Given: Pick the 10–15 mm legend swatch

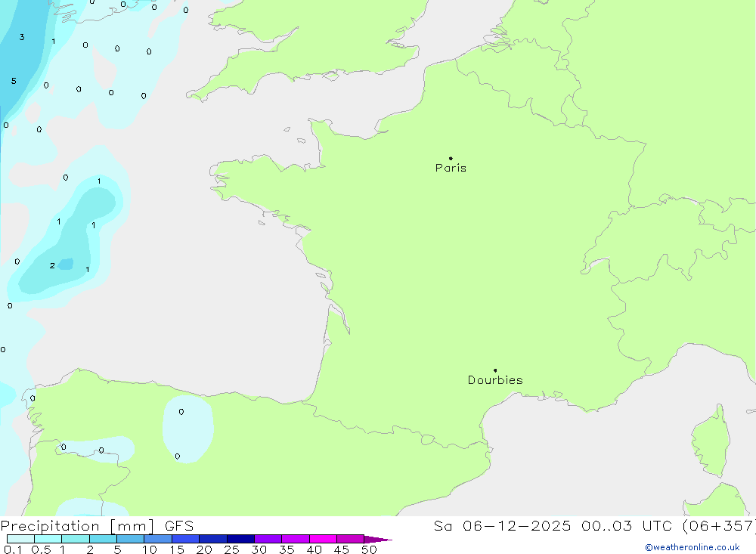Looking at the screenshot, I should pos(158,539).
